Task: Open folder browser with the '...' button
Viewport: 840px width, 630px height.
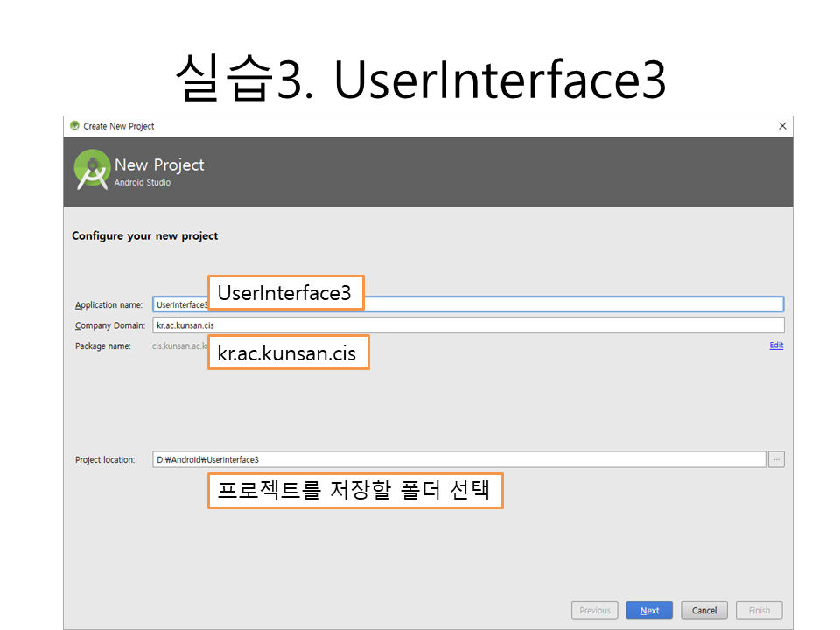Action: pyautogui.click(x=776, y=459)
